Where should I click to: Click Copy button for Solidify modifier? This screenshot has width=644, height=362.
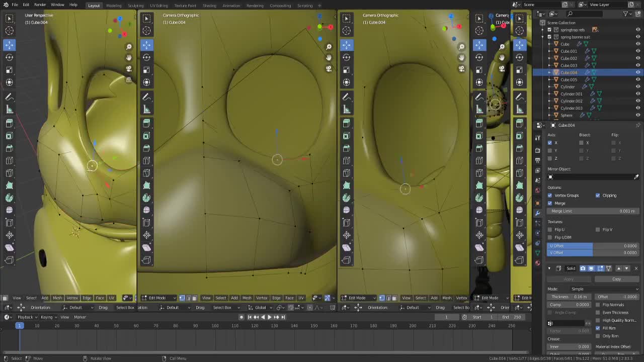[616, 280]
